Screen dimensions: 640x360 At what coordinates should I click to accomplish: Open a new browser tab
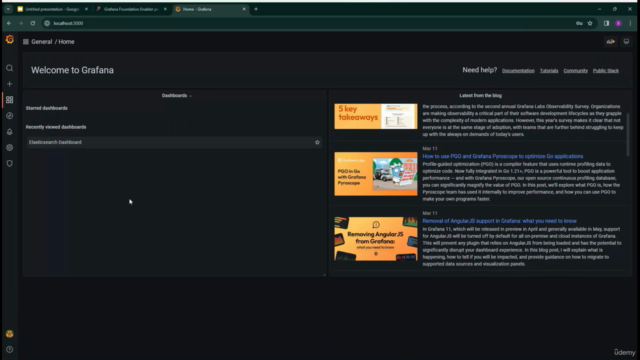(x=256, y=9)
